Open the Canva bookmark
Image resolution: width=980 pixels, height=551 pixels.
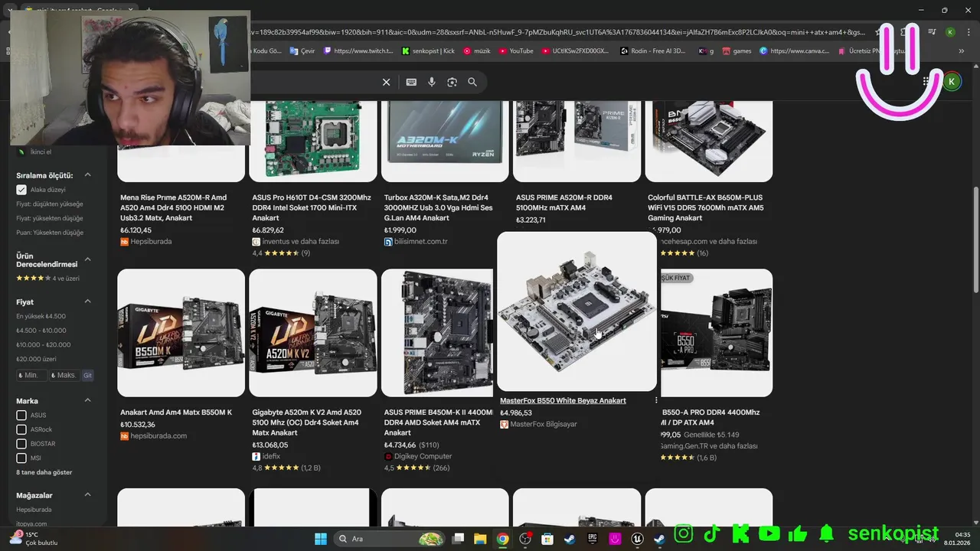[x=794, y=51]
